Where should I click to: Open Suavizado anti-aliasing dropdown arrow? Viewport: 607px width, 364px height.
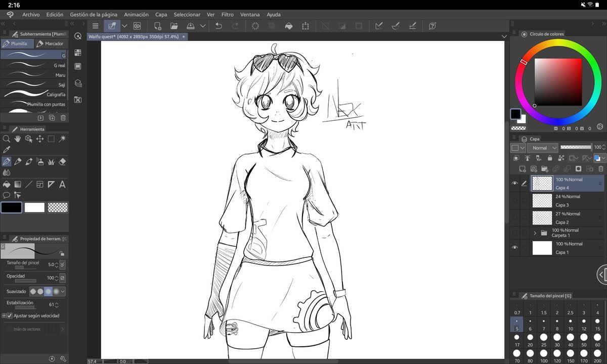63,292
